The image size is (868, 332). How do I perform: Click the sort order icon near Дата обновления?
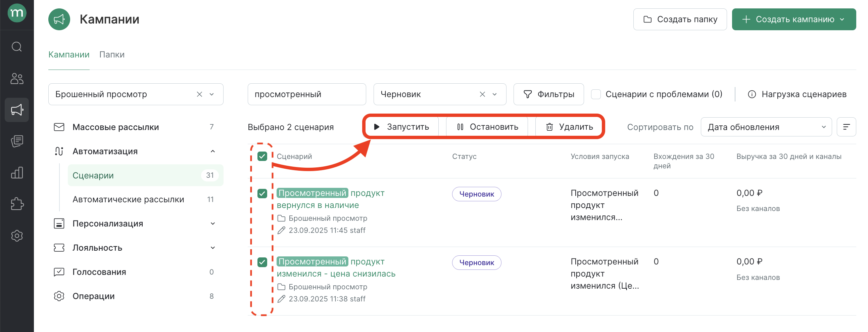[x=847, y=127]
